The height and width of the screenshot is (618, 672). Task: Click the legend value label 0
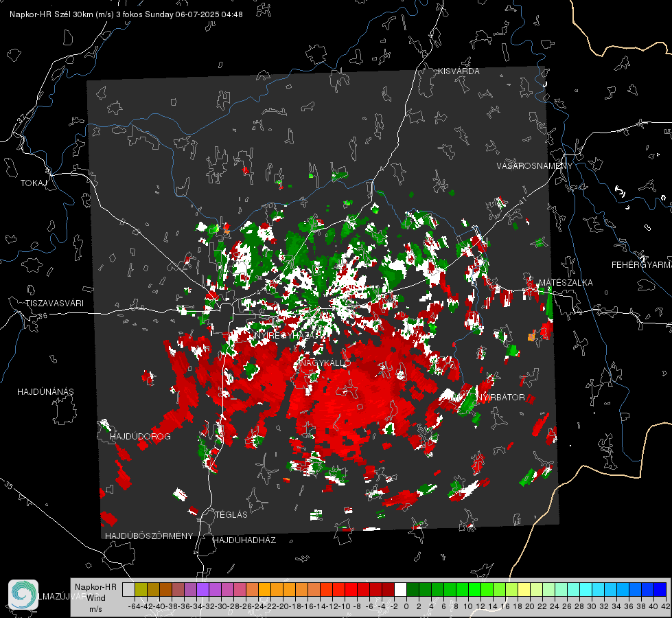406,606
